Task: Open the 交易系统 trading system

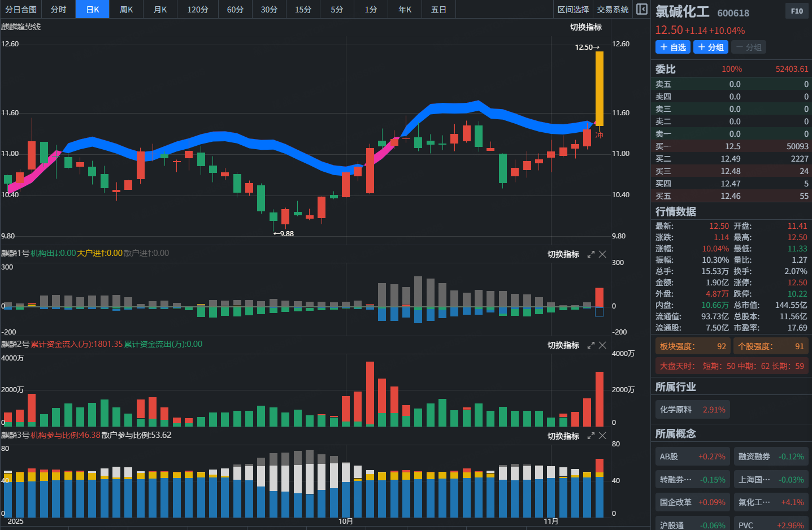Action: point(613,10)
